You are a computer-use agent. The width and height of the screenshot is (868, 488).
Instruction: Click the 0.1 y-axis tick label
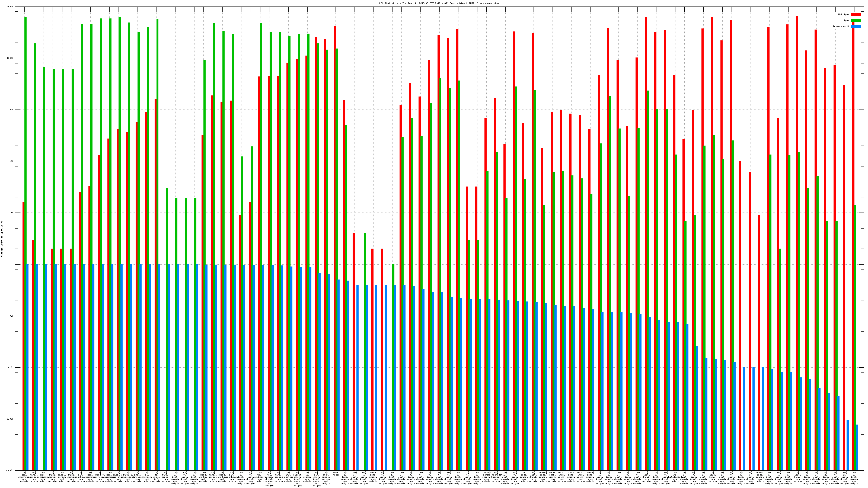[11, 316]
